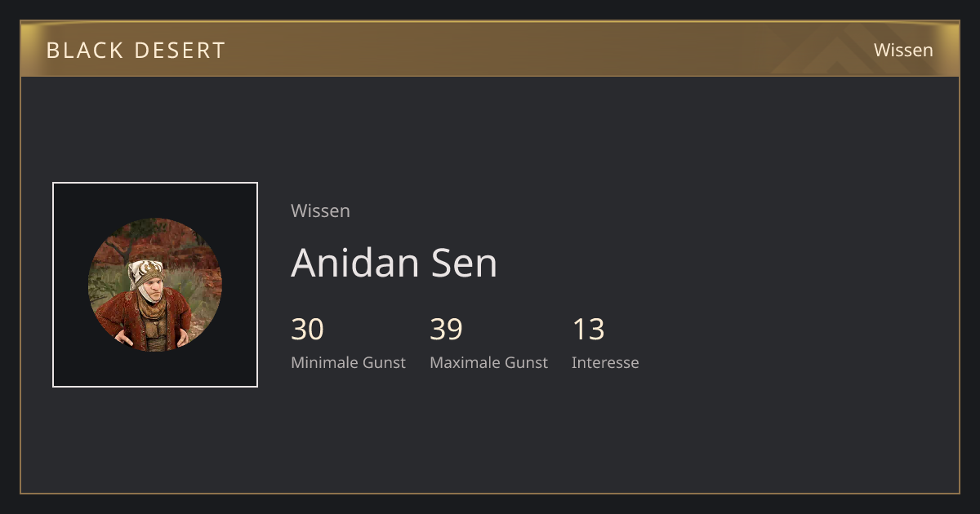Open the Anidan Sen circular portrait
The width and height of the screenshot is (980, 514).
click(x=155, y=285)
